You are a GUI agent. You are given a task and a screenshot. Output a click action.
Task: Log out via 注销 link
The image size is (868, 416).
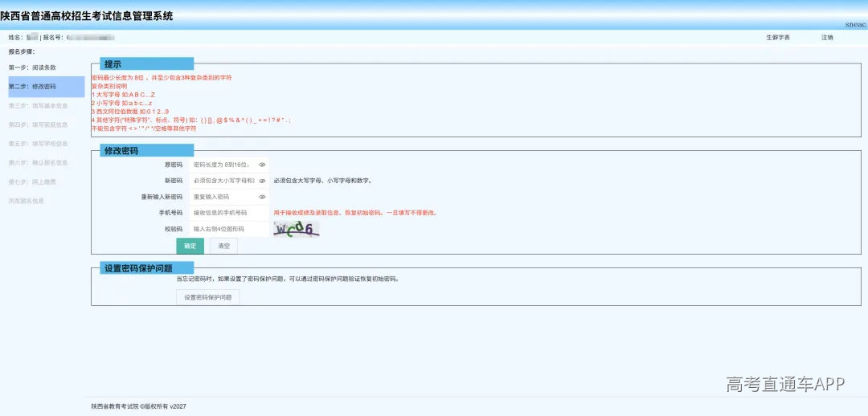click(827, 38)
